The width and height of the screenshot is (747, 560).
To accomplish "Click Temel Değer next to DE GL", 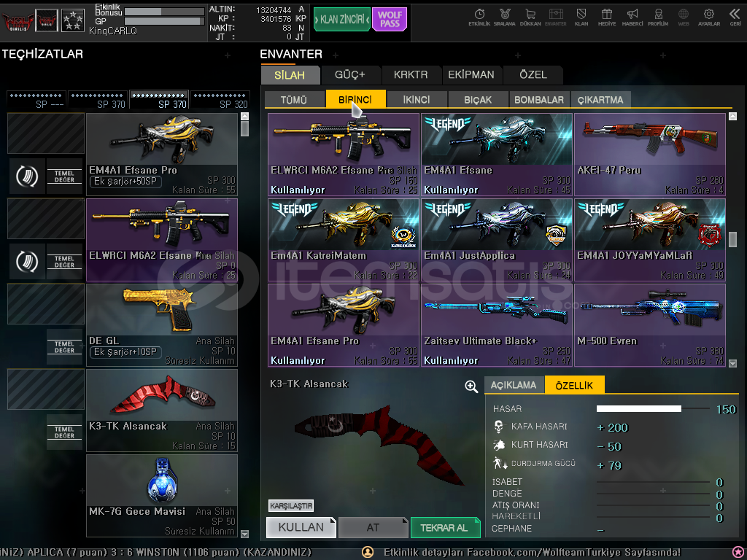I will 64,346.
